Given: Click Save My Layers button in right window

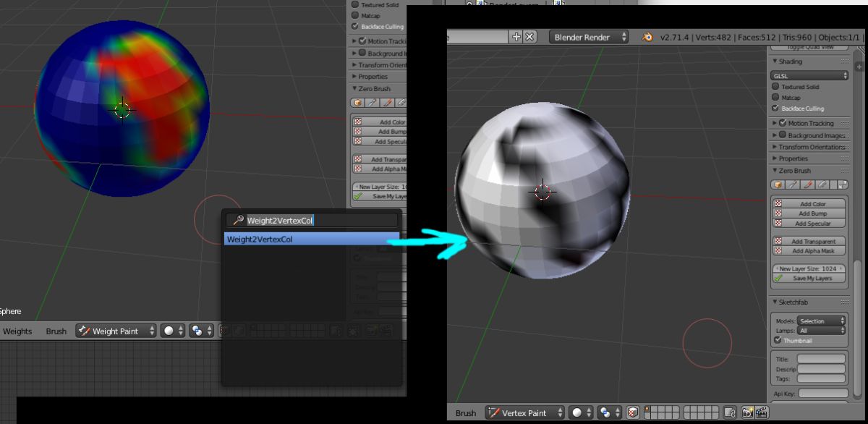Looking at the screenshot, I should [809, 278].
